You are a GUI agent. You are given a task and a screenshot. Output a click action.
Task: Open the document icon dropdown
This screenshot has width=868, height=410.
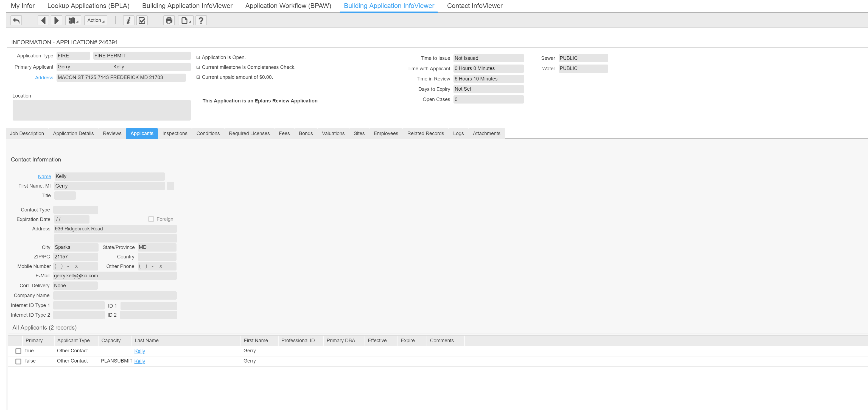[x=186, y=21]
